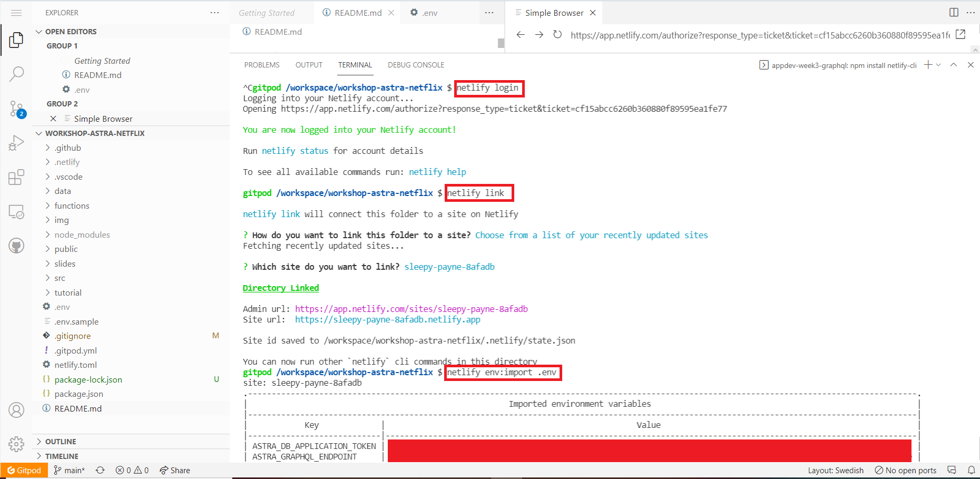Create a new terminal with the plus icon
The height and width of the screenshot is (479, 980).
coord(927,64)
